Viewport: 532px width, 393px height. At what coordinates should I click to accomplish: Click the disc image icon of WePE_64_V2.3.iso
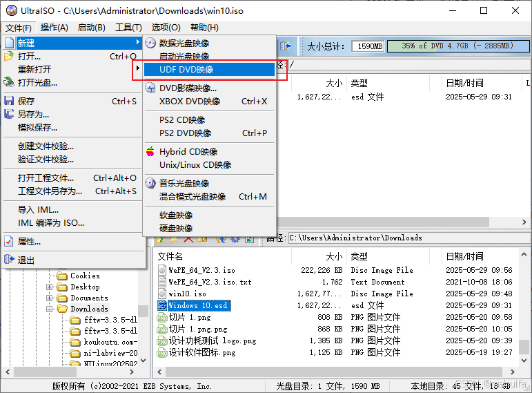pos(162,270)
